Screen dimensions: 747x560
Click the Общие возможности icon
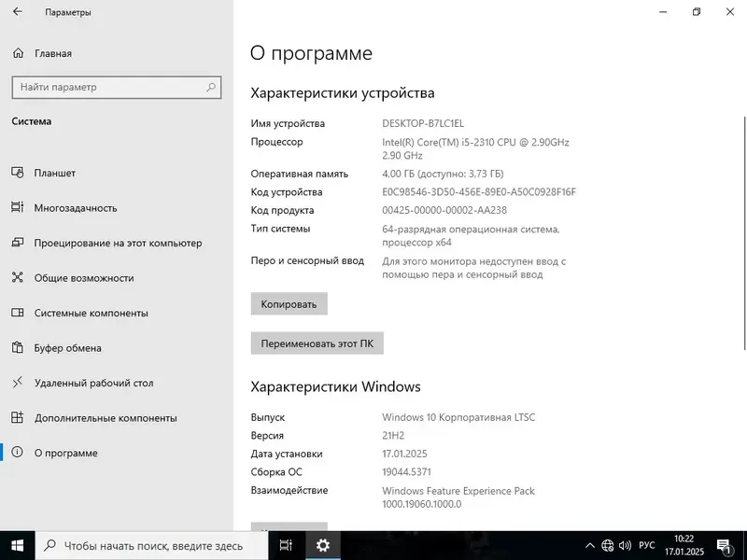click(x=18, y=277)
